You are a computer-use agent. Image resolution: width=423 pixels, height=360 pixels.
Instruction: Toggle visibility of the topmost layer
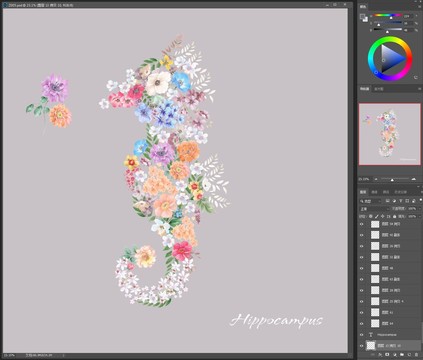point(362,224)
